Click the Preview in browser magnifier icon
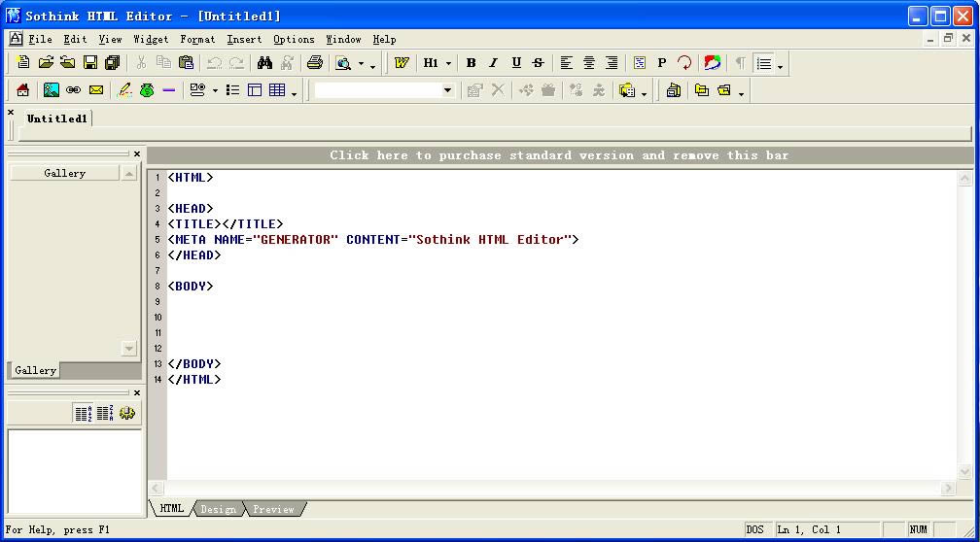 coord(343,63)
